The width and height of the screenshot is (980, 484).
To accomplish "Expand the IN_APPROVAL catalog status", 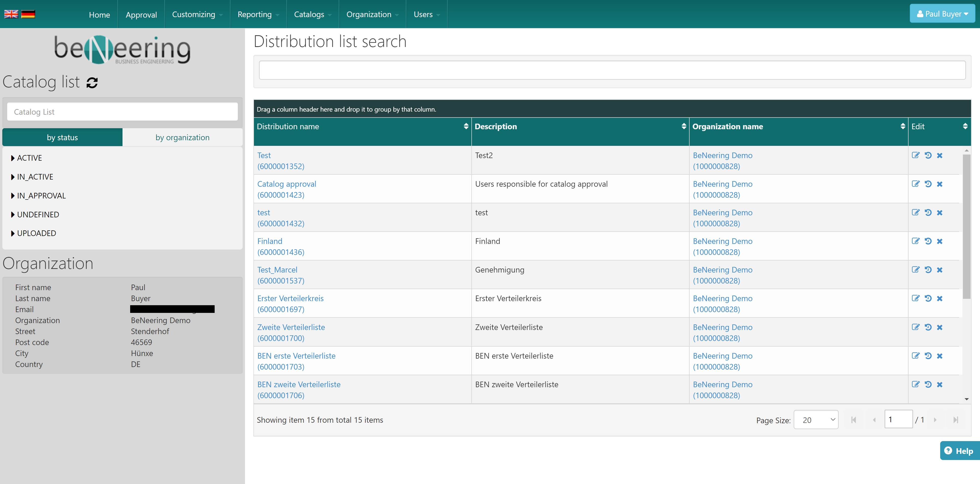I will (x=13, y=196).
